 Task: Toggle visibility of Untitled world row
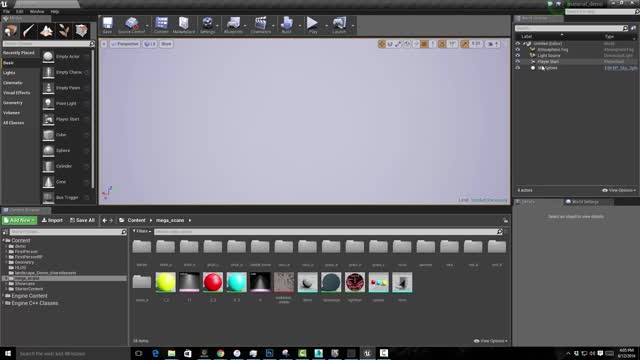pyautogui.click(x=518, y=43)
